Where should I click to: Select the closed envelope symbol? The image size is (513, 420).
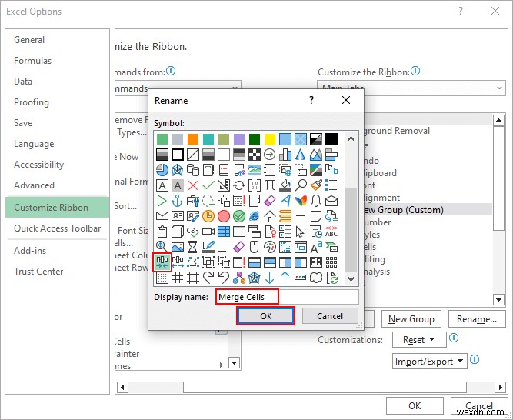click(162, 216)
